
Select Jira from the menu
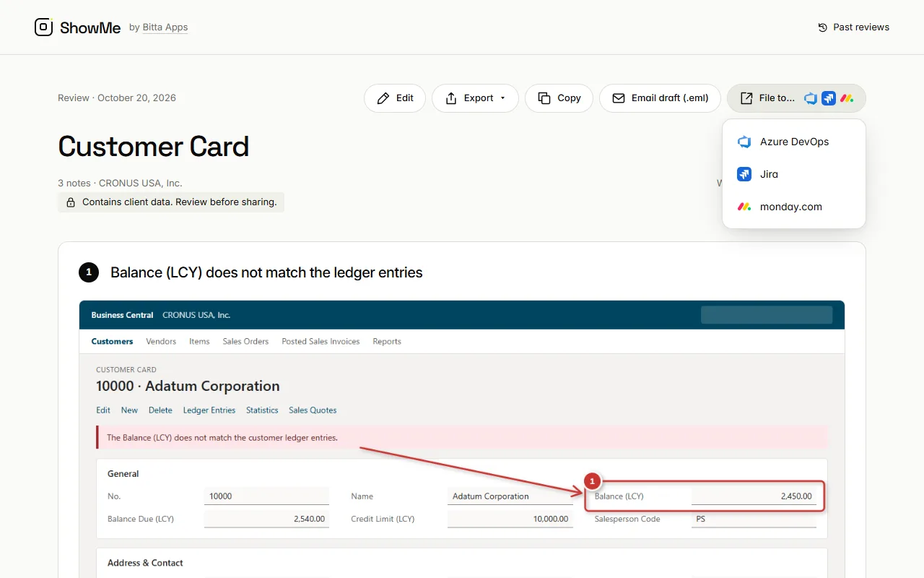pos(794,174)
